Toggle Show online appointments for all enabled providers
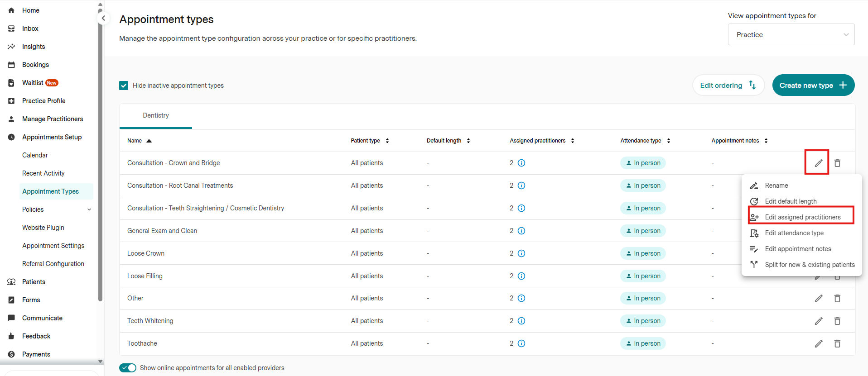 click(x=128, y=368)
